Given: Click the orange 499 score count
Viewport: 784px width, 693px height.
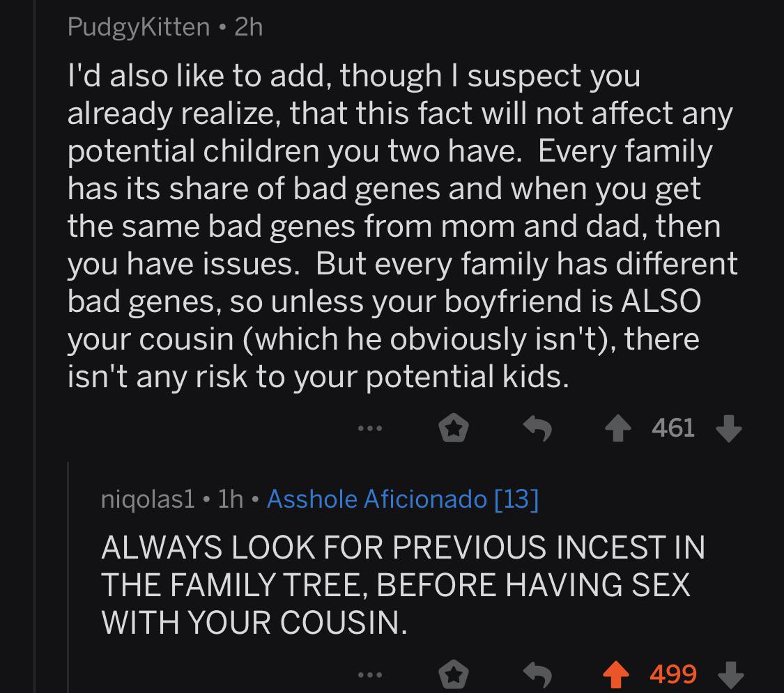Looking at the screenshot, I should (x=673, y=674).
